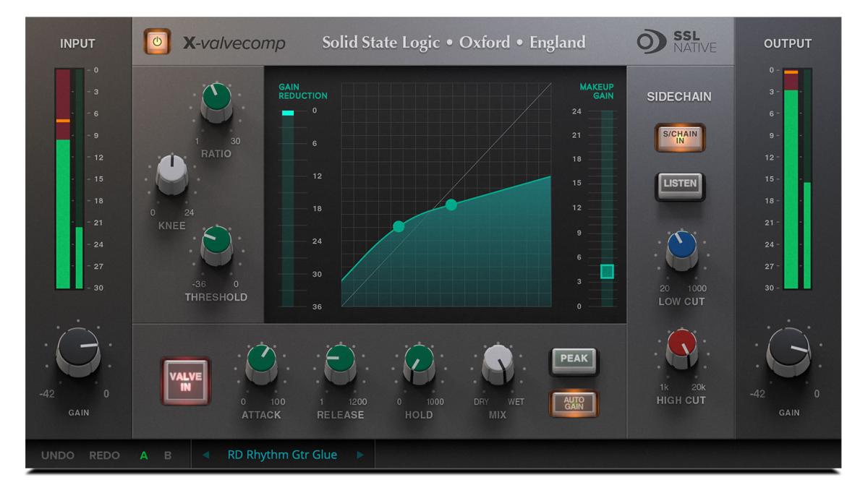Screen dimensions: 868x485
Task: Go to next preset arrow
Action: pos(360,455)
